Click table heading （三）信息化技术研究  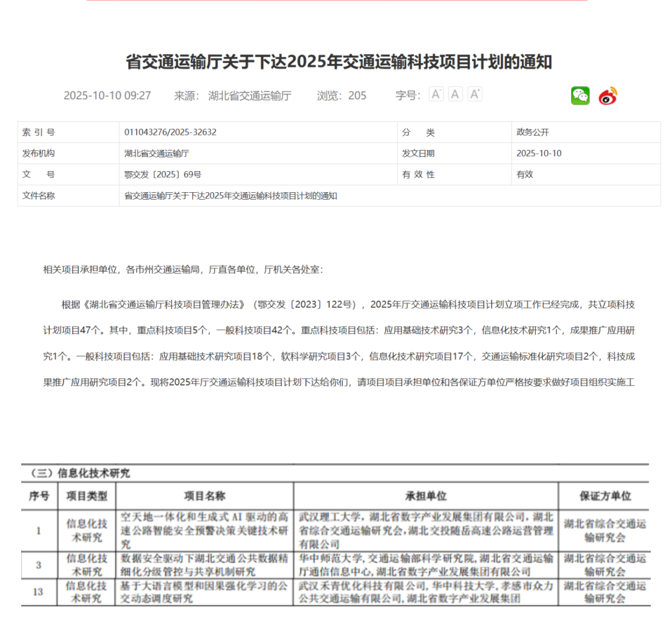[80, 473]
